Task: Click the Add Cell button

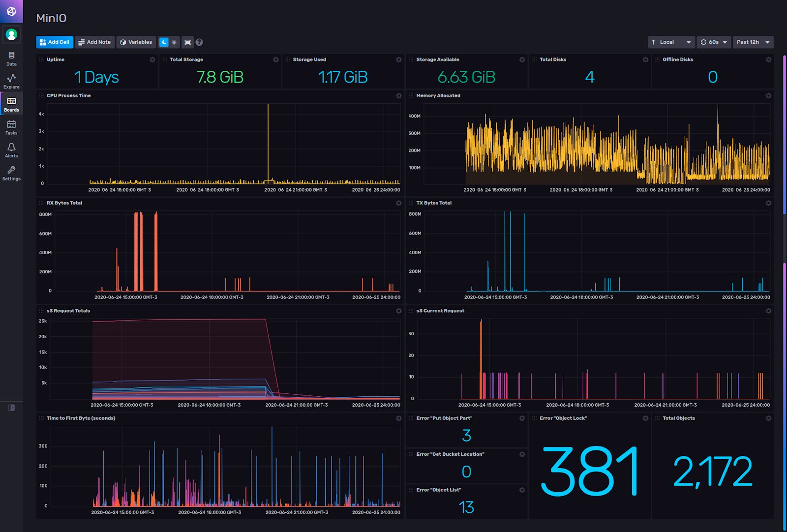Action: [55, 42]
